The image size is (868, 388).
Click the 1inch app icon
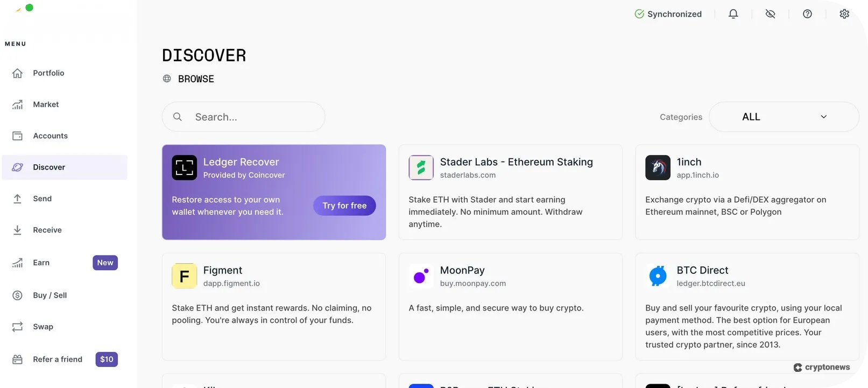coord(657,167)
